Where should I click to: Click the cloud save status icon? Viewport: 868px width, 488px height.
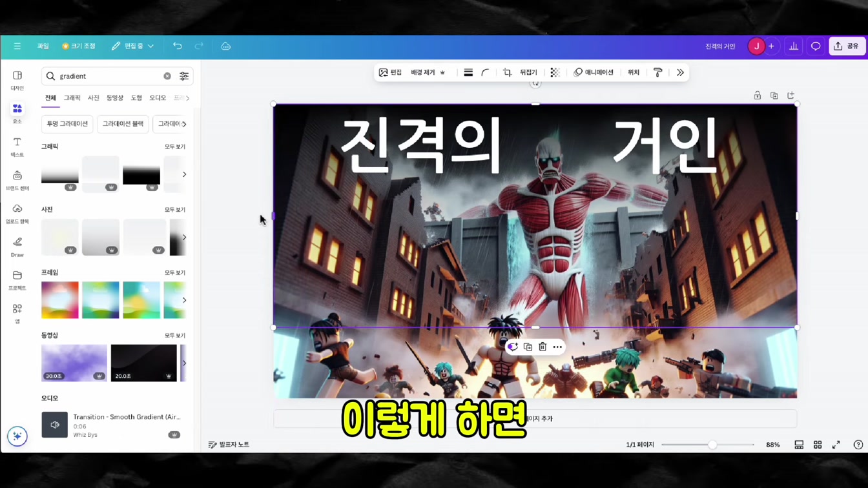tap(225, 46)
